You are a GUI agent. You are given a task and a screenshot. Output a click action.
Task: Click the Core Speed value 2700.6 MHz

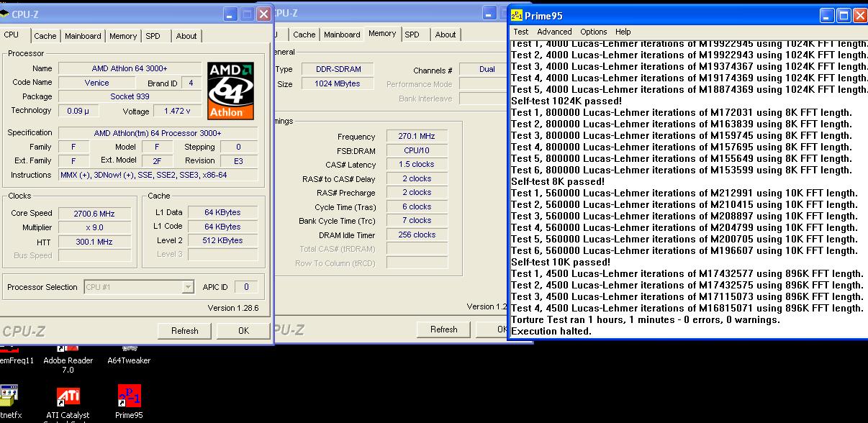94,214
